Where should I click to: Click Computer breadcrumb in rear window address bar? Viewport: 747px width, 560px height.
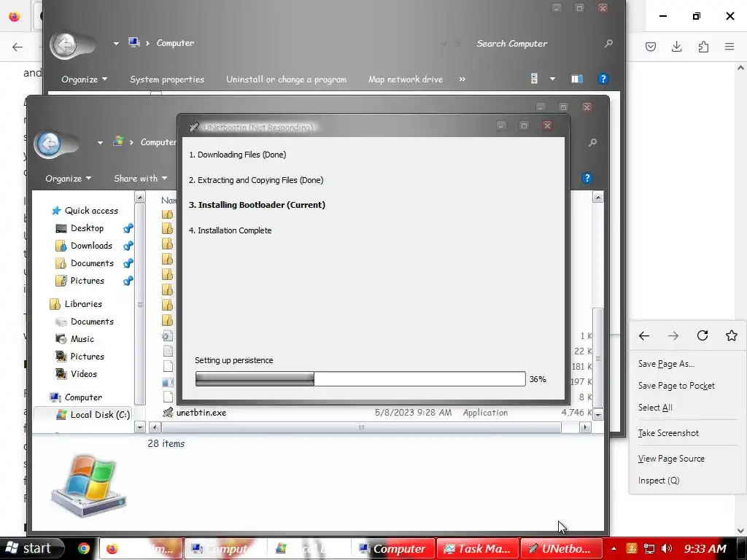pos(175,43)
